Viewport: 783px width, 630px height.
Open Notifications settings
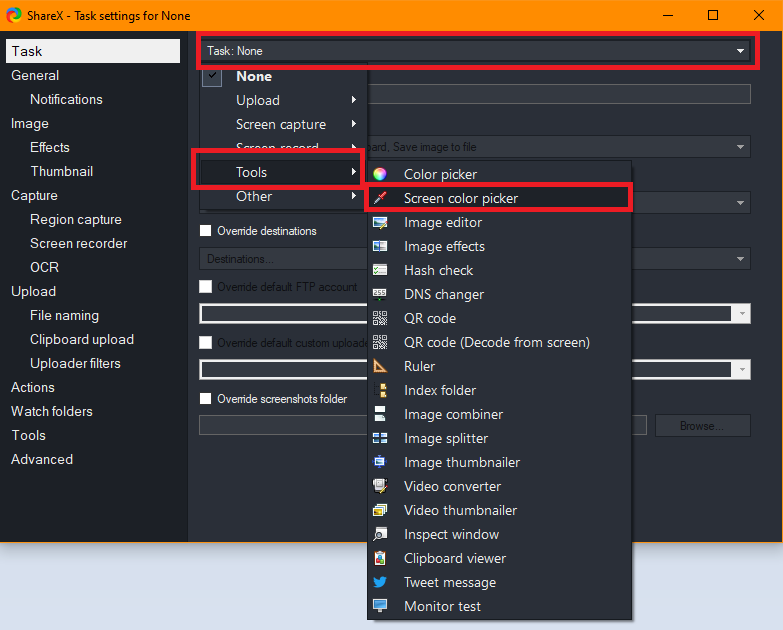tap(66, 99)
